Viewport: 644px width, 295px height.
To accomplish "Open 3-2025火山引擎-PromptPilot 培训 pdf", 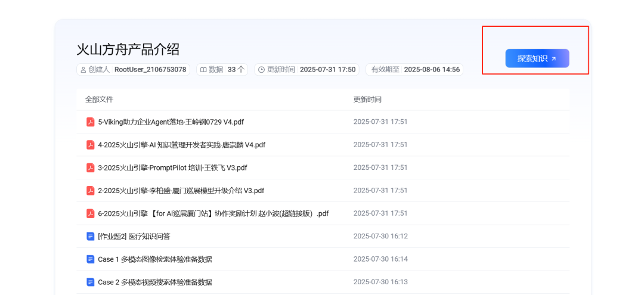I will point(172,167).
